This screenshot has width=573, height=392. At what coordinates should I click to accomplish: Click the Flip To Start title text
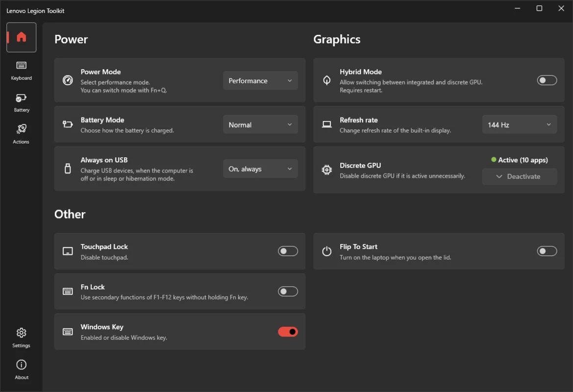tap(358, 247)
